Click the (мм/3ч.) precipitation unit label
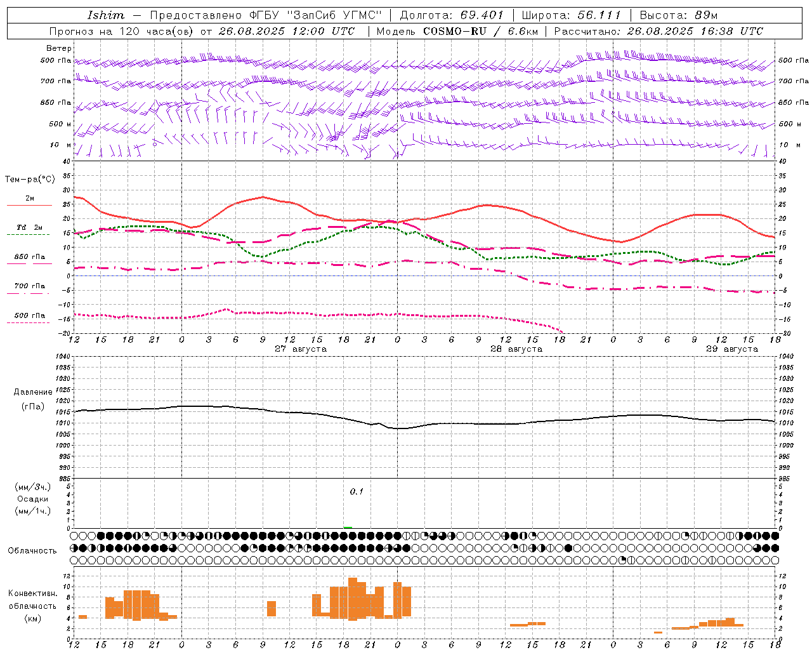This screenshot has width=812, height=650. point(33,487)
